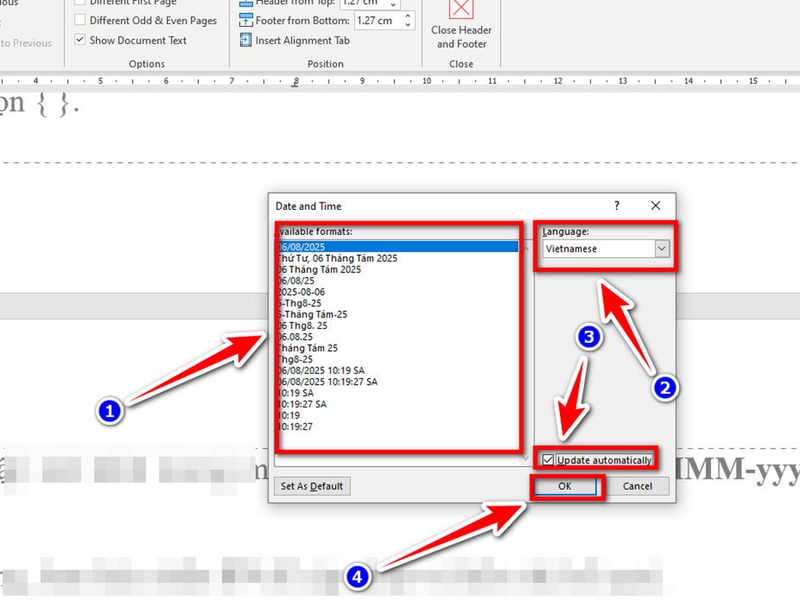Screen dimensions: 800x613
Task: Toggle Different Odd & Even Pages checkbox
Action: [x=80, y=20]
